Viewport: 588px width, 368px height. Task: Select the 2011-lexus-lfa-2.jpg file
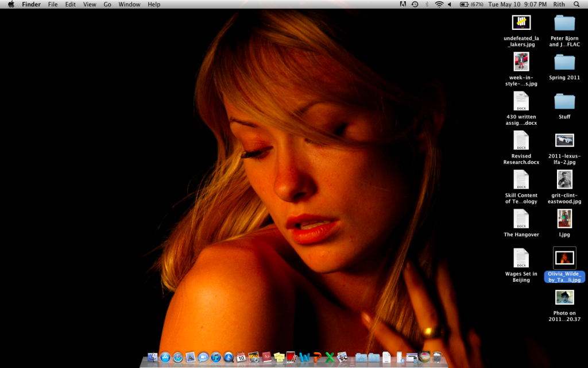tap(564, 149)
